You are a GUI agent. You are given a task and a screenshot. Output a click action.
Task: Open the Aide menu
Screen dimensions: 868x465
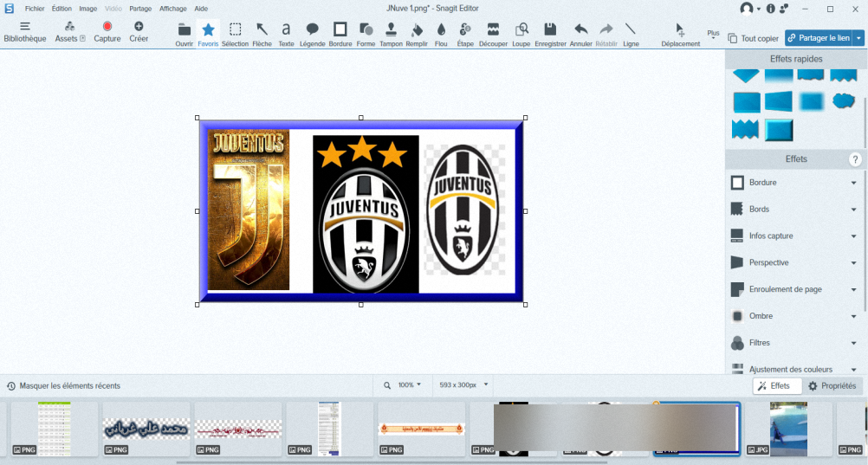201,9
